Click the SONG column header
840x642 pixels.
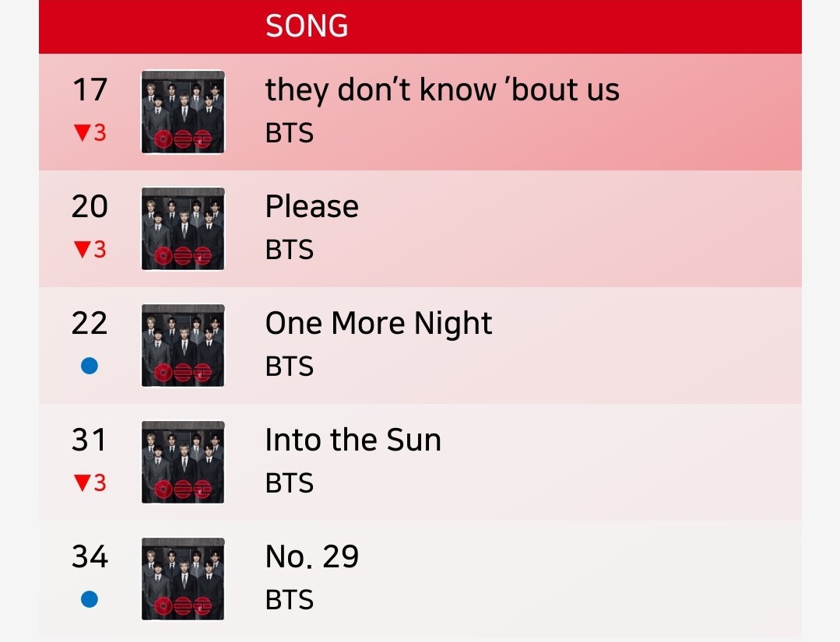[307, 26]
